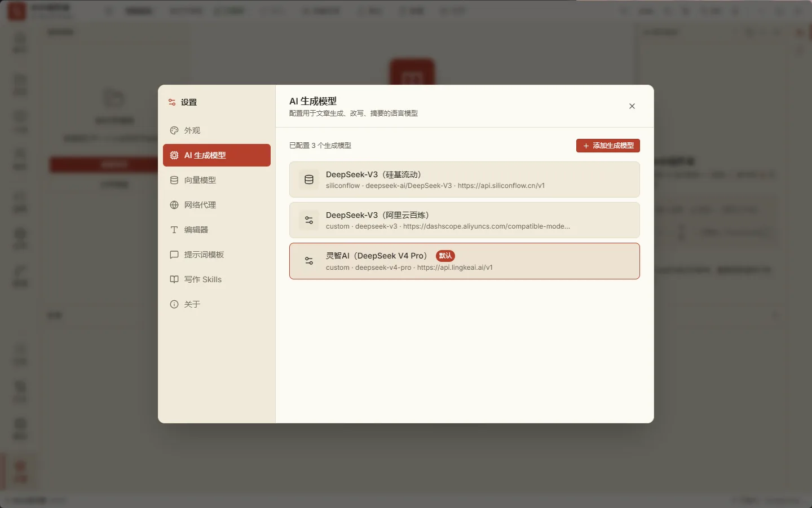Click the palette icon beside 外观

174,130
